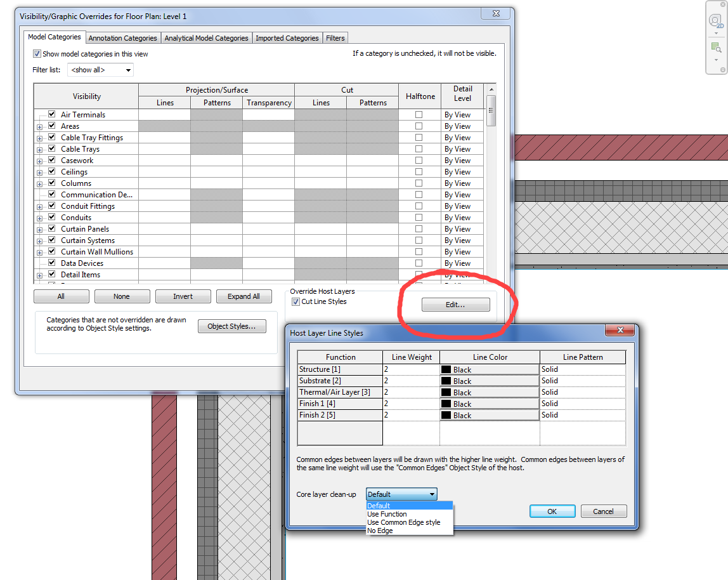Click Edit button for host layers
728x580 pixels.
[455, 305]
